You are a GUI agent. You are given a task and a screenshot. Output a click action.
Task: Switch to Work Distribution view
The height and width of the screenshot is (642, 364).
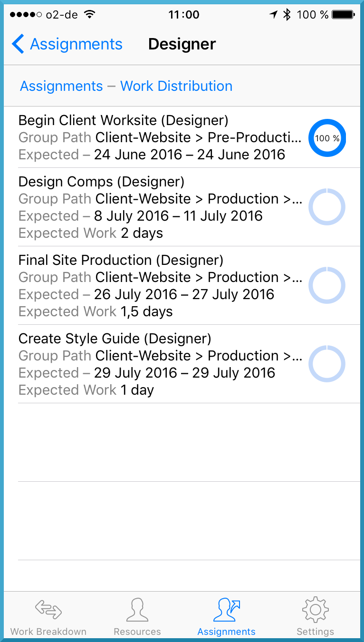coord(176,86)
